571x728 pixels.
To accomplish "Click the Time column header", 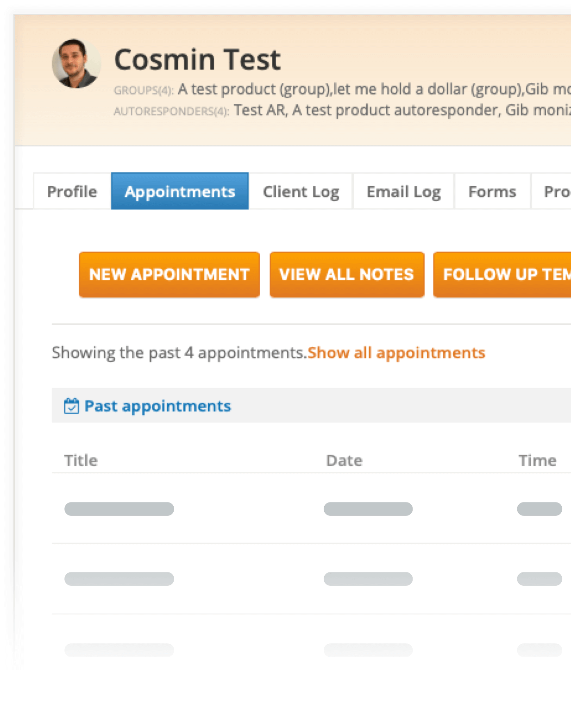I will click(537, 460).
